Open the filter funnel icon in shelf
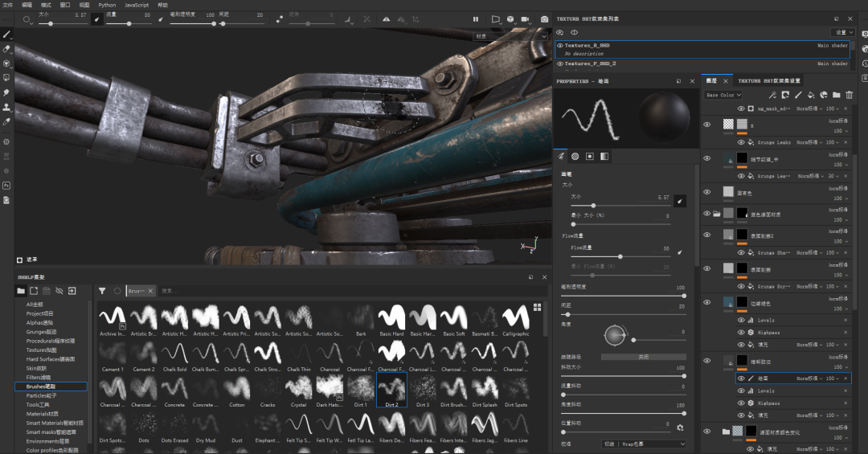The image size is (868, 454). [102, 291]
